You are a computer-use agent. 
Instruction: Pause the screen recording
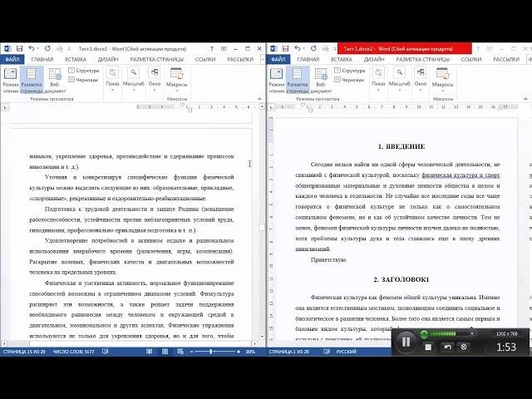(406, 342)
